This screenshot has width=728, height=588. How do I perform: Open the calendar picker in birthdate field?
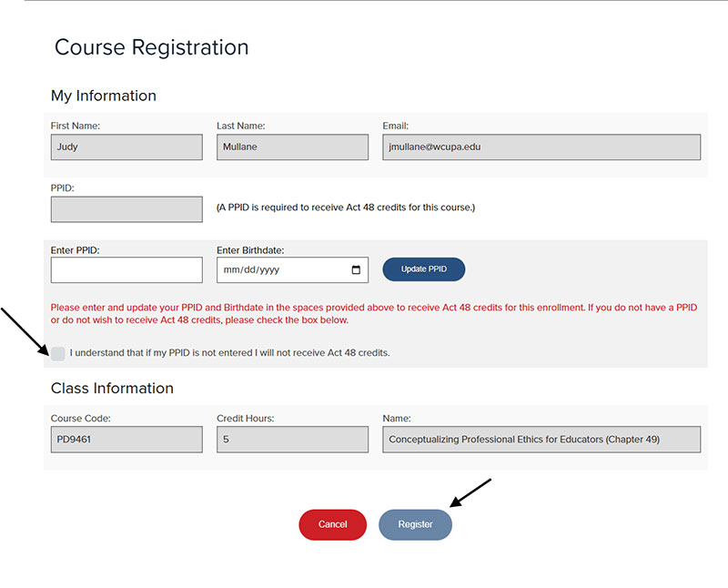[x=356, y=269]
